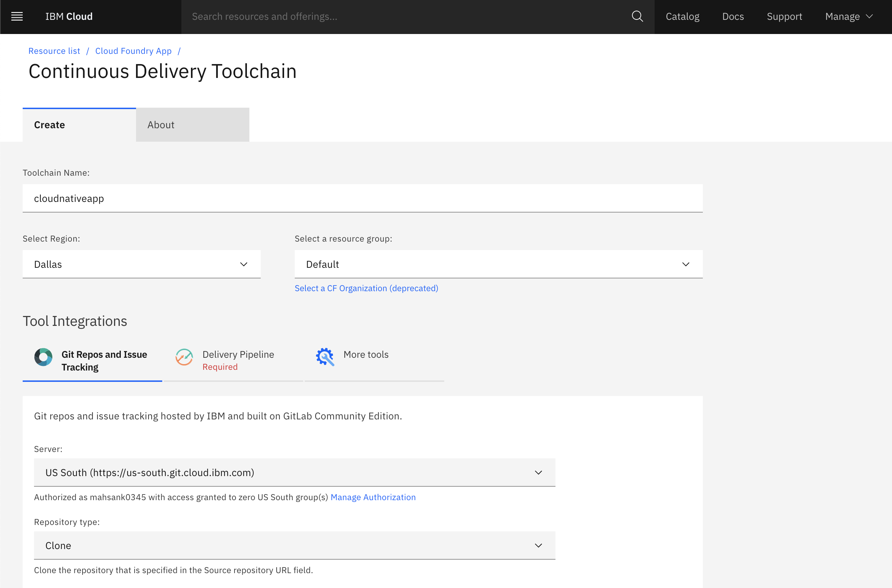Open the Select Region dropdown
The height and width of the screenshot is (588, 892).
[141, 264]
